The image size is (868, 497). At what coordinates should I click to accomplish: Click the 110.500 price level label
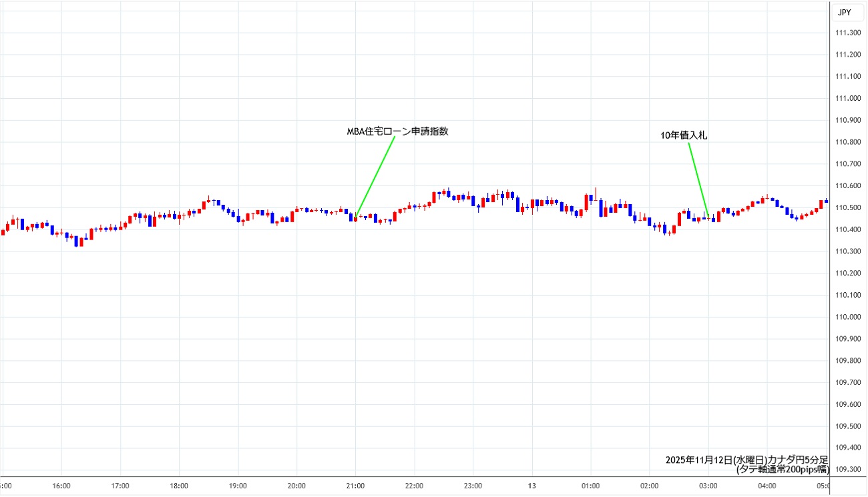point(847,208)
